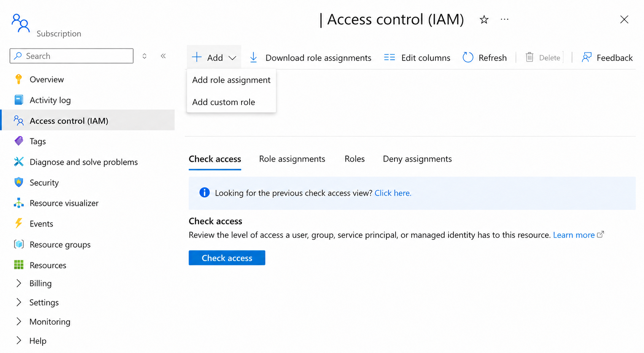This screenshot has width=644, height=353.
Task: Click the expand/collapse all up-down arrows
Action: (x=145, y=56)
